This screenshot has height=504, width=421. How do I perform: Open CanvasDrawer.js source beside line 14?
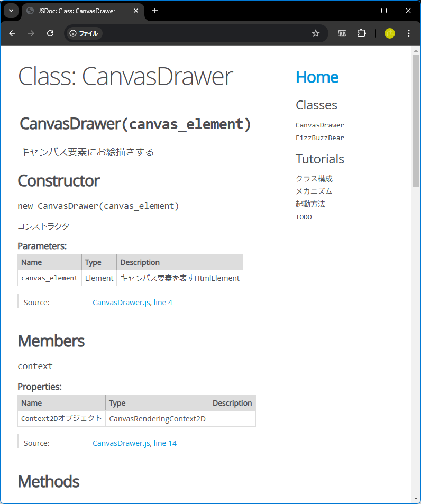[121, 443]
